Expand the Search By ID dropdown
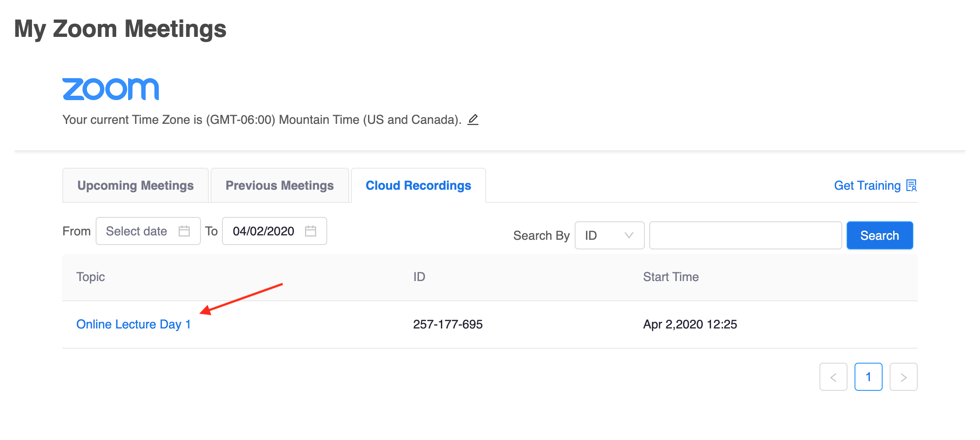The width and height of the screenshot is (980, 440). [609, 235]
